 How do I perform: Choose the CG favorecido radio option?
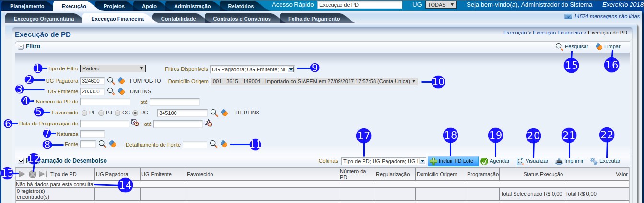117,113
